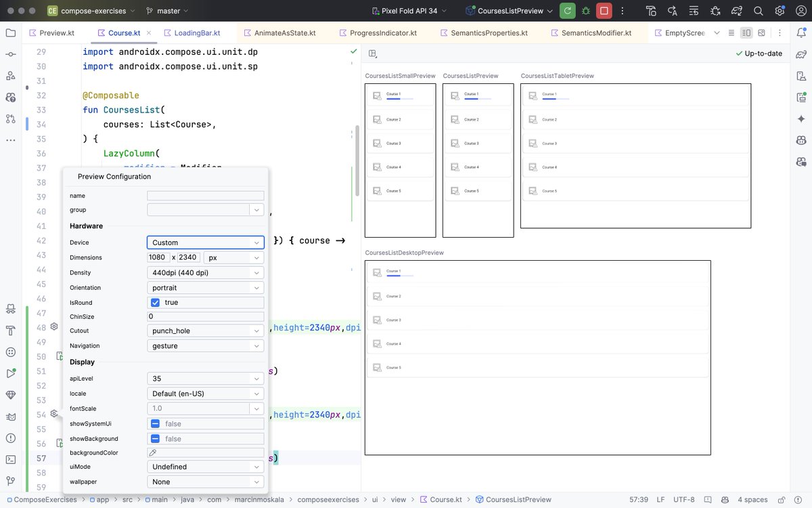The height and width of the screenshot is (508, 812).
Task: Switch editor to Code-only view icon
Action: pyautogui.click(x=731, y=33)
